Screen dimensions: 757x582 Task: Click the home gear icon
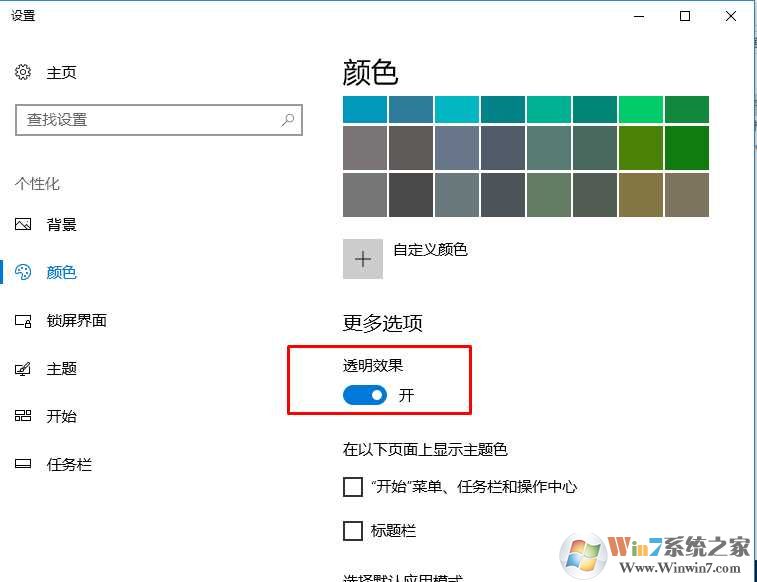[x=23, y=72]
